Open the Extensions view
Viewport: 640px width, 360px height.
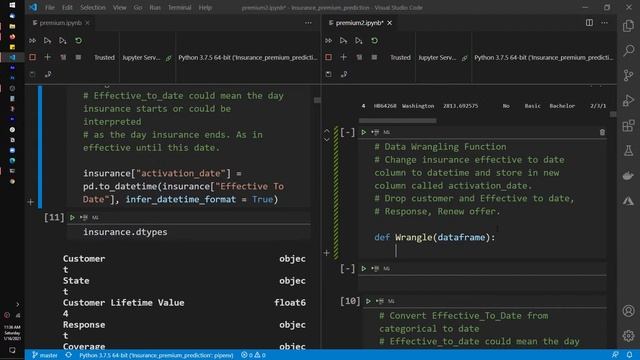[x=629, y=125]
